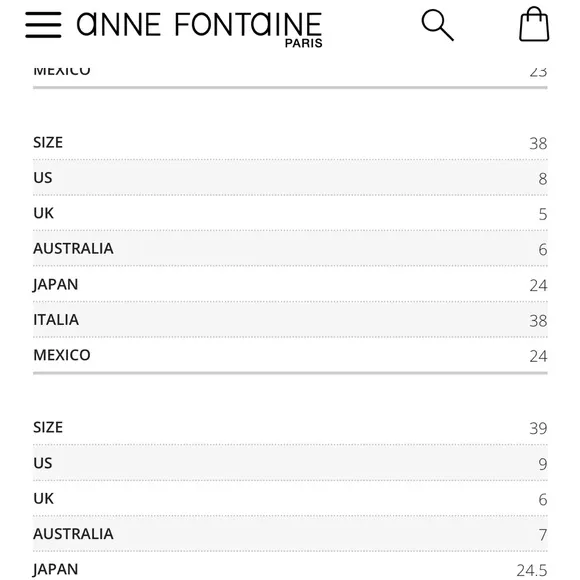Select the AUSTRALIA 7 row
Screen dimensions: 580x580
(290, 534)
